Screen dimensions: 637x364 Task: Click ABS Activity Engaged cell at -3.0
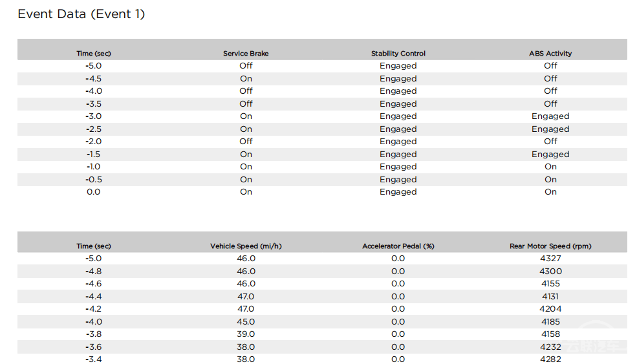point(550,116)
